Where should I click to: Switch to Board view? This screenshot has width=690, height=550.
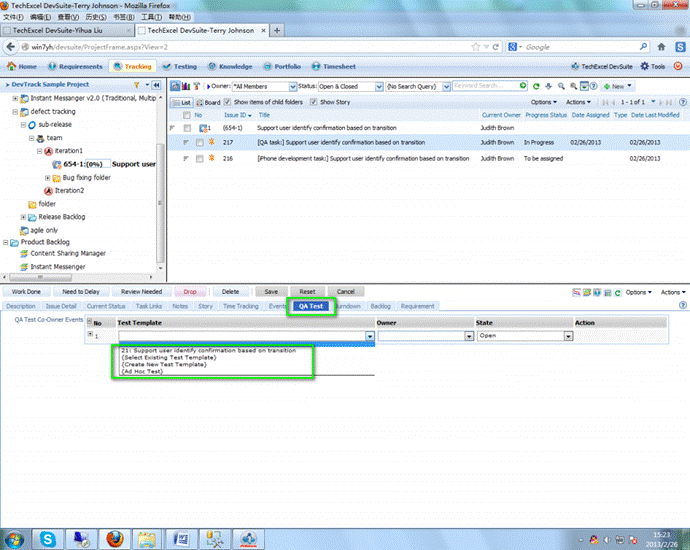[208, 103]
